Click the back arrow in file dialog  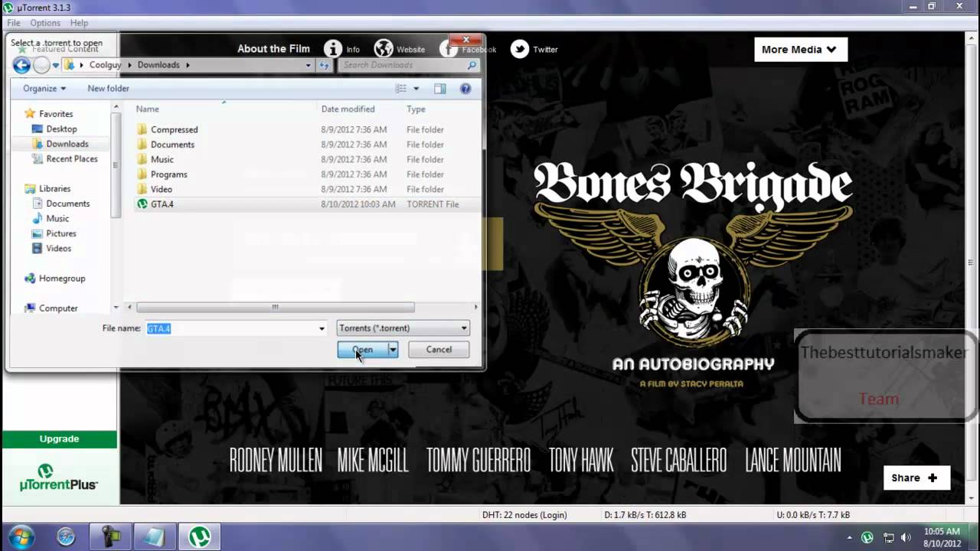point(21,66)
